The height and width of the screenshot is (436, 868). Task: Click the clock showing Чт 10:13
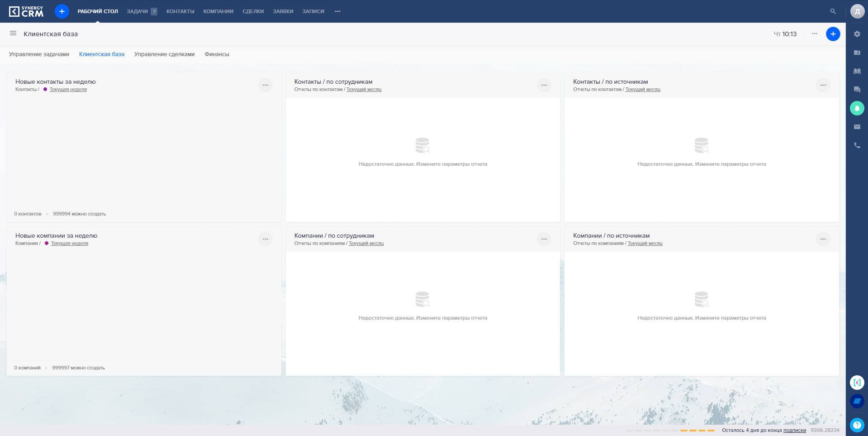(x=785, y=34)
